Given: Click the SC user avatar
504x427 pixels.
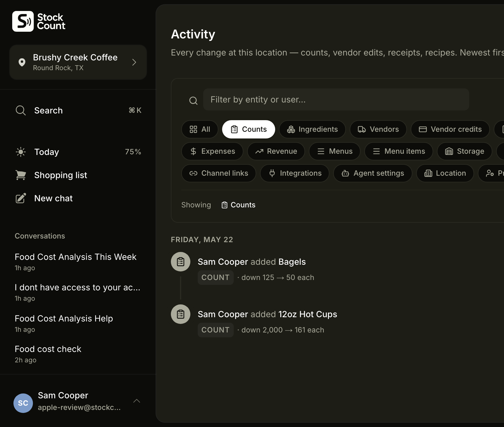Looking at the screenshot, I should (x=23, y=403).
